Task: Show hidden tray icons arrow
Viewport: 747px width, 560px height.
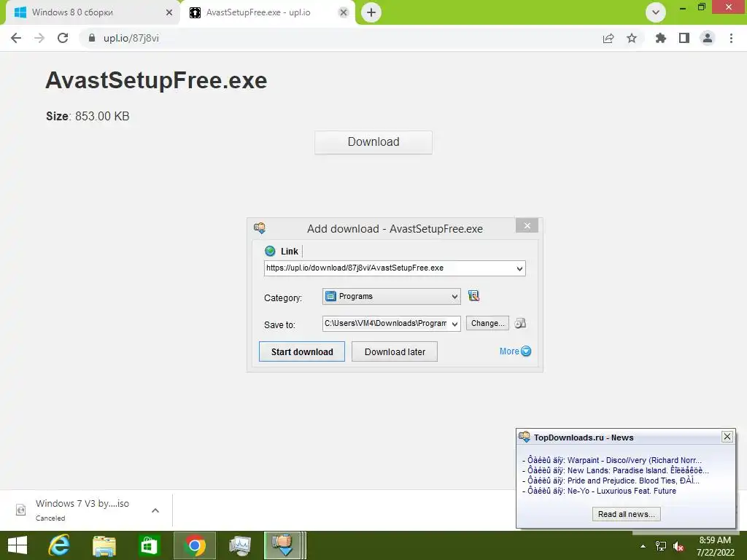Action: click(643, 546)
